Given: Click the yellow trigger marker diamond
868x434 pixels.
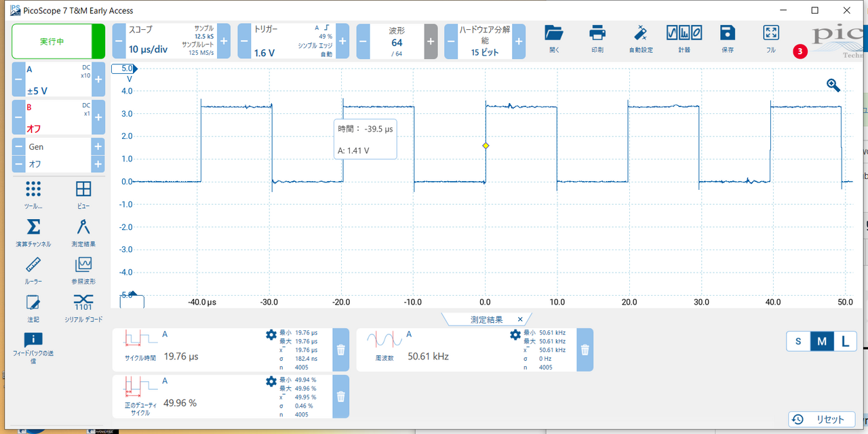Looking at the screenshot, I should (x=486, y=146).
